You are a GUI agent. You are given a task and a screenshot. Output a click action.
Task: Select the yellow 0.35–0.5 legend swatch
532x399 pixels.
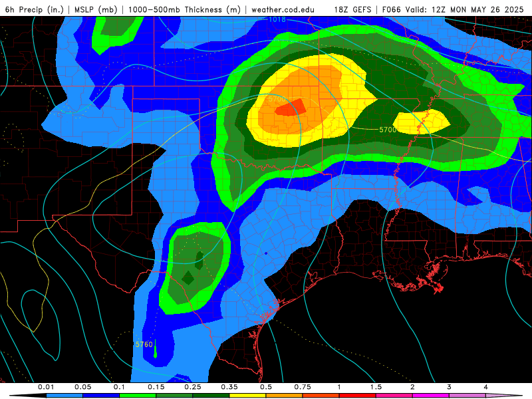(x=247, y=395)
